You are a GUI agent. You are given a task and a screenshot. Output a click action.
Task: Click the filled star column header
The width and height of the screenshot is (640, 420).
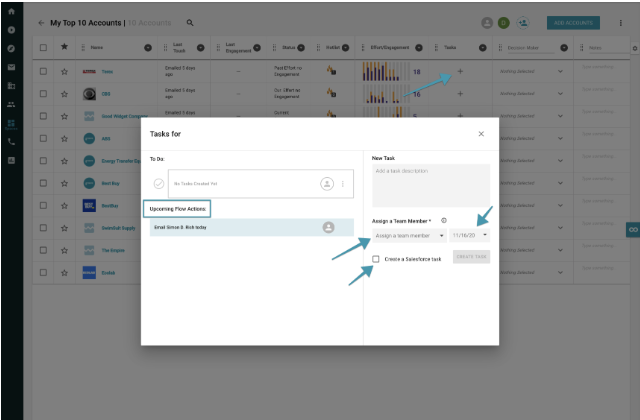pos(64,47)
